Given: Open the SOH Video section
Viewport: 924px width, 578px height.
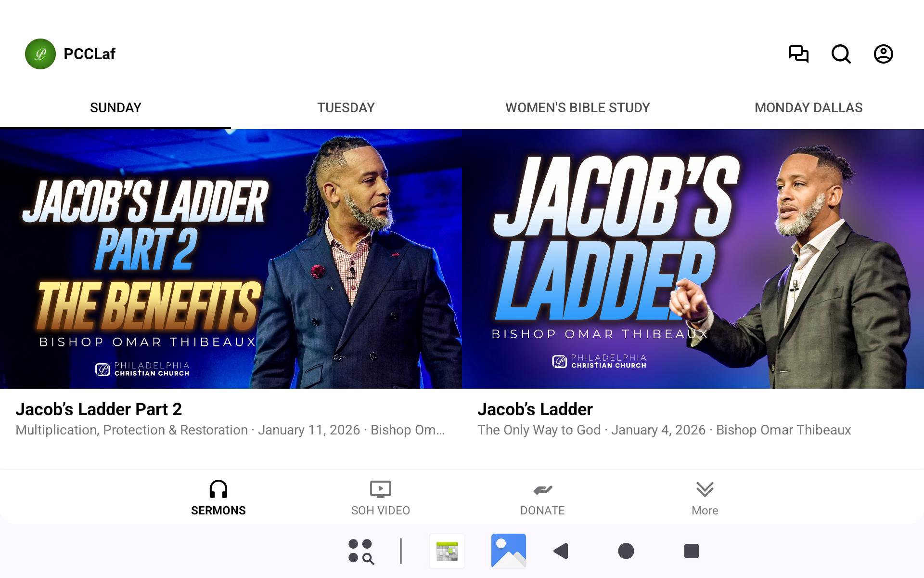Looking at the screenshot, I should 381,498.
